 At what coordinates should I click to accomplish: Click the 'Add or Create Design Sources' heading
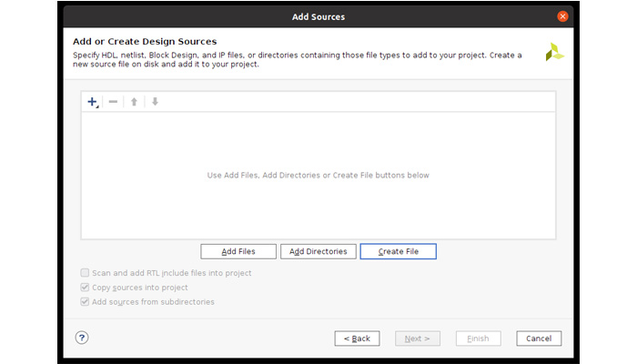(145, 42)
